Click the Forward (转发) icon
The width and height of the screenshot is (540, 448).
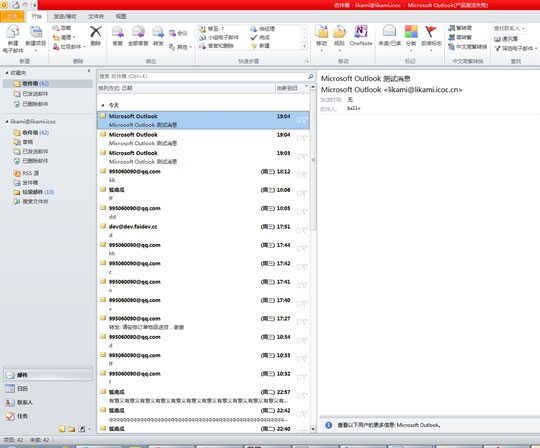tap(158, 36)
